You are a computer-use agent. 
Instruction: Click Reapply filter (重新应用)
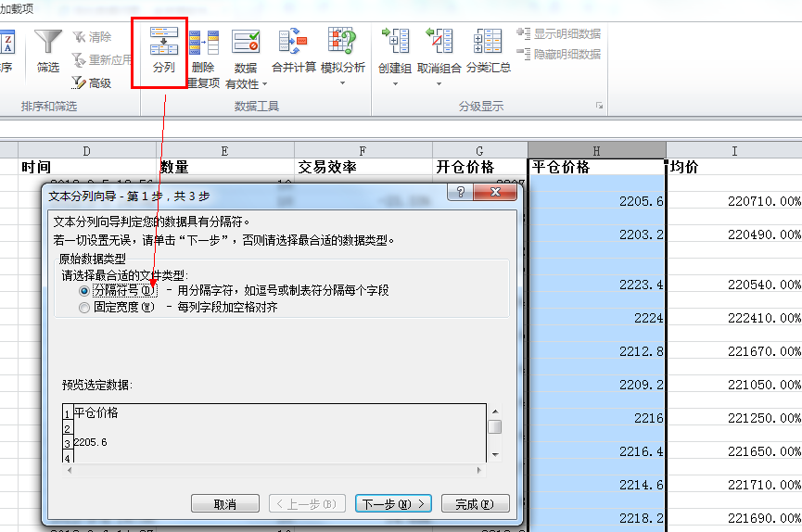click(101, 60)
